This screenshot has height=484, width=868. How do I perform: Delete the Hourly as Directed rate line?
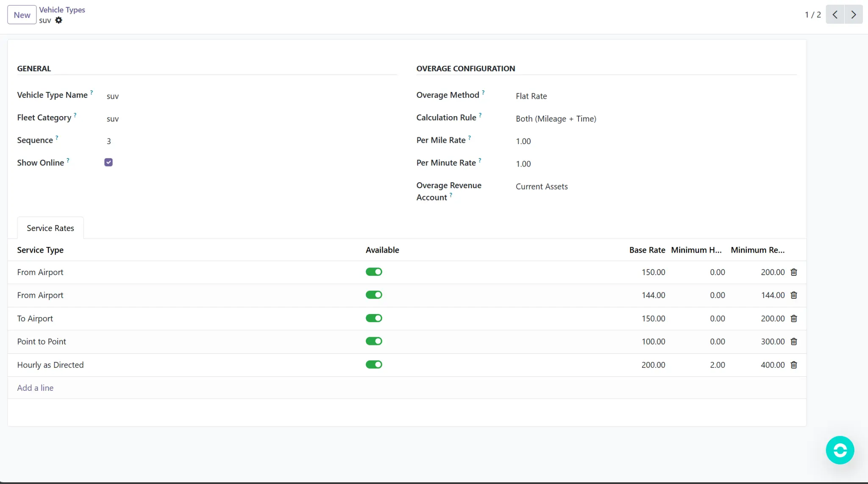[x=793, y=364]
